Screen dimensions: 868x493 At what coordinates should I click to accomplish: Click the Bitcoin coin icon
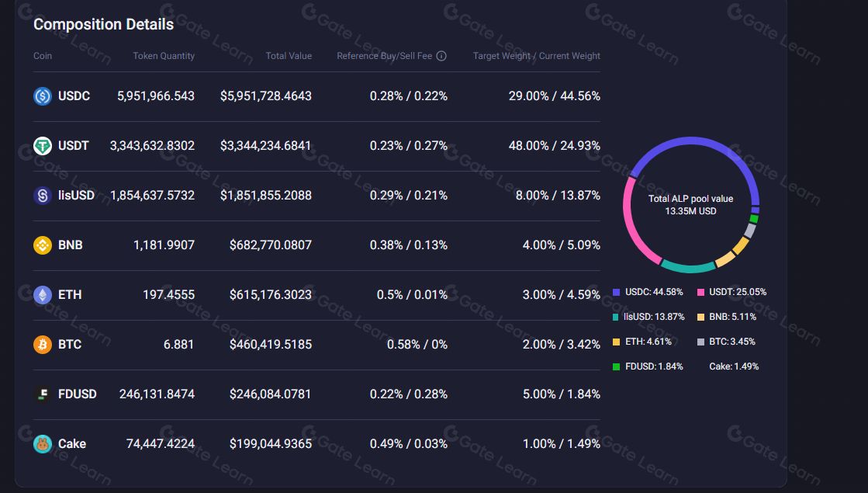42,344
